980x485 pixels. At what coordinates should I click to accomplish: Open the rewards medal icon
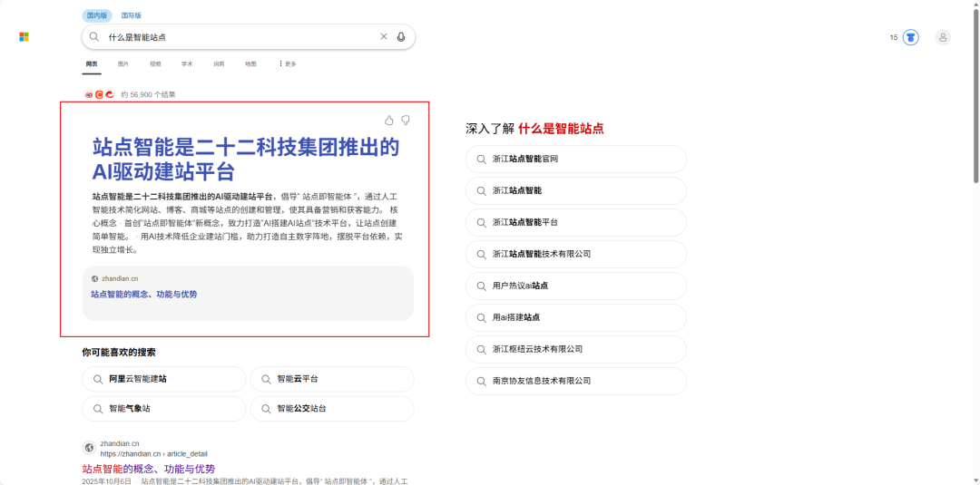(911, 37)
